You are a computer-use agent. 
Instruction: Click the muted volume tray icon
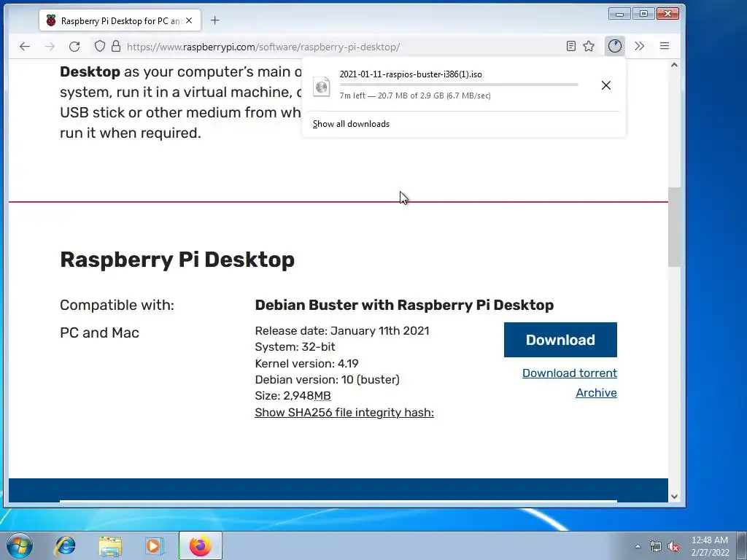673,546
